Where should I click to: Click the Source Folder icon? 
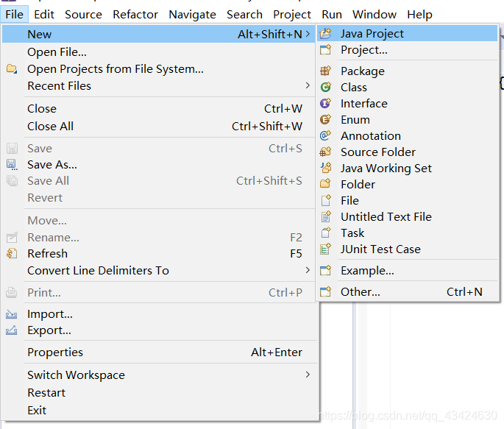click(x=326, y=152)
